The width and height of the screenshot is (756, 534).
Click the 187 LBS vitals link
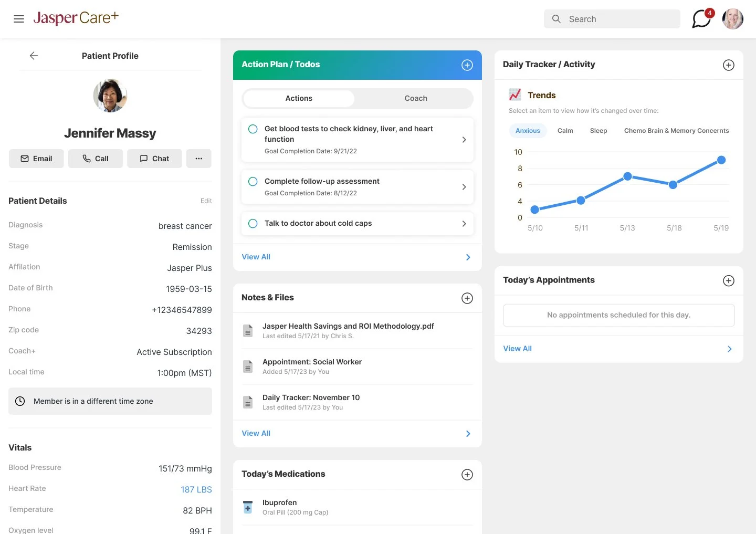pos(196,489)
